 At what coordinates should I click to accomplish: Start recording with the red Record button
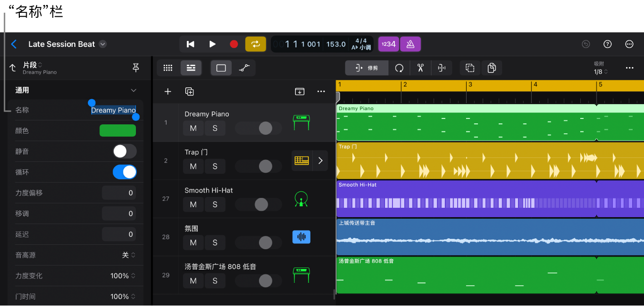(x=234, y=44)
